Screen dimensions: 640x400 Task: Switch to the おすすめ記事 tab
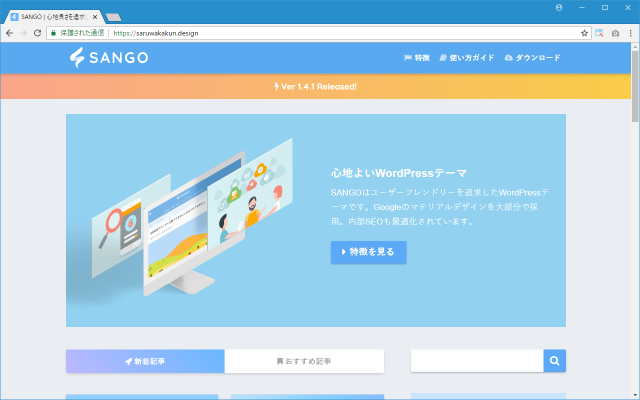coord(304,361)
